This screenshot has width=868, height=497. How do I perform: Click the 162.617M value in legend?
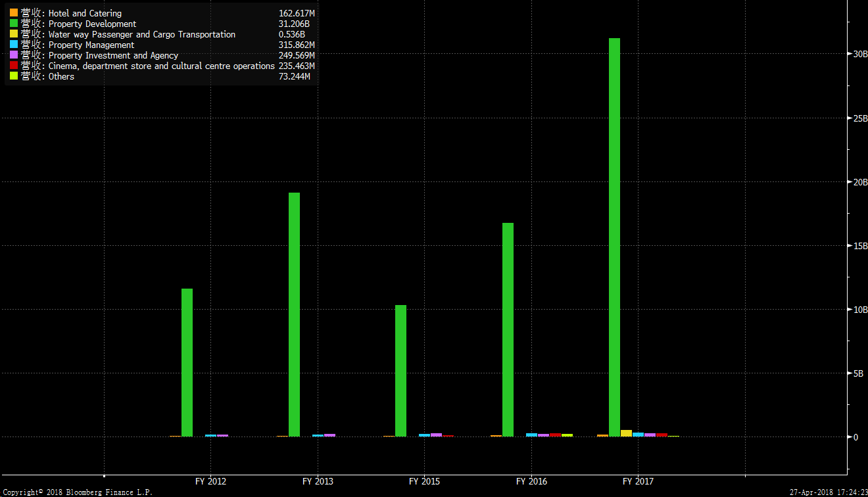(x=297, y=13)
